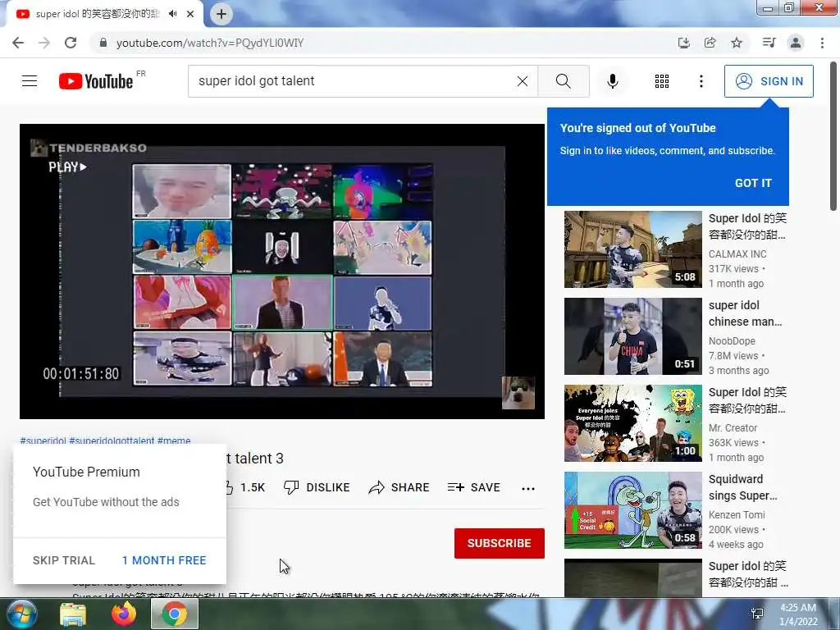Launch Firefox from the taskbar
840x630 pixels.
(x=124, y=614)
